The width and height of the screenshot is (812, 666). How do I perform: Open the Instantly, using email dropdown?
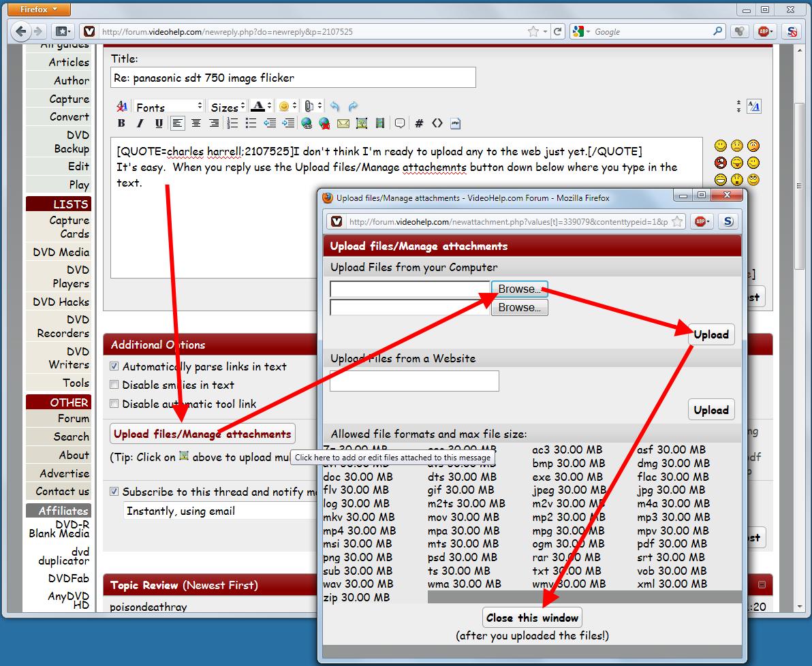(220, 511)
